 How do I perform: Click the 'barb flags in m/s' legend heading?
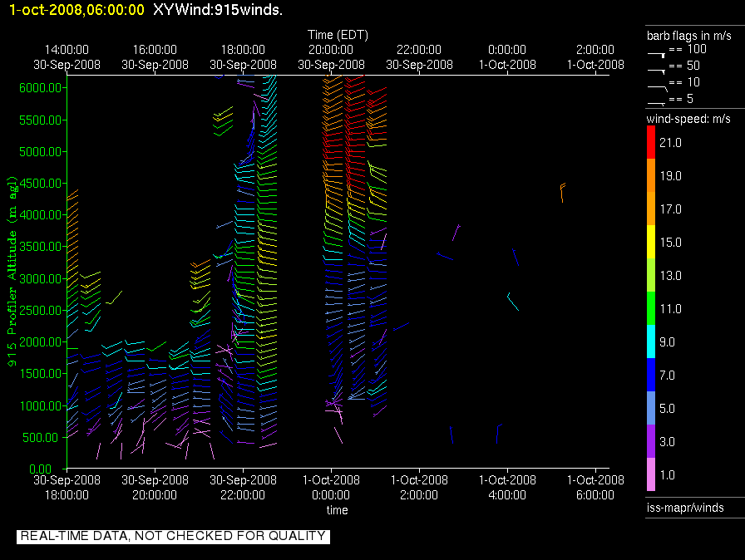[689, 36]
